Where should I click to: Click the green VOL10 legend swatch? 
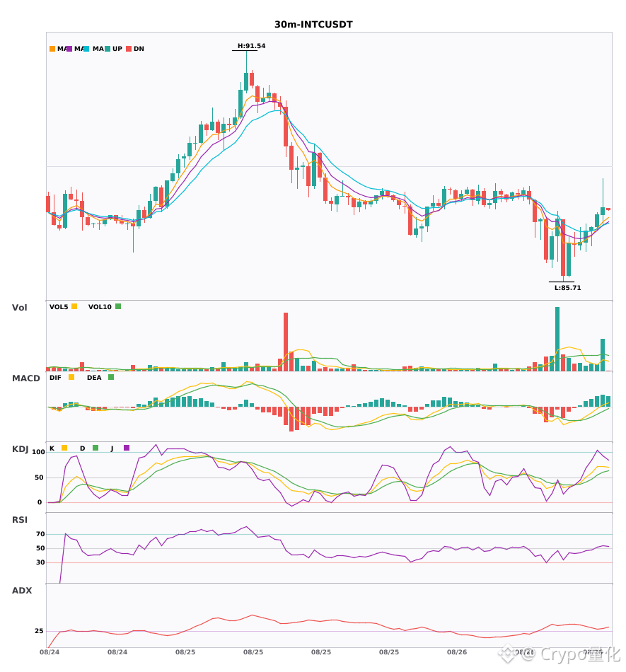tap(118, 306)
